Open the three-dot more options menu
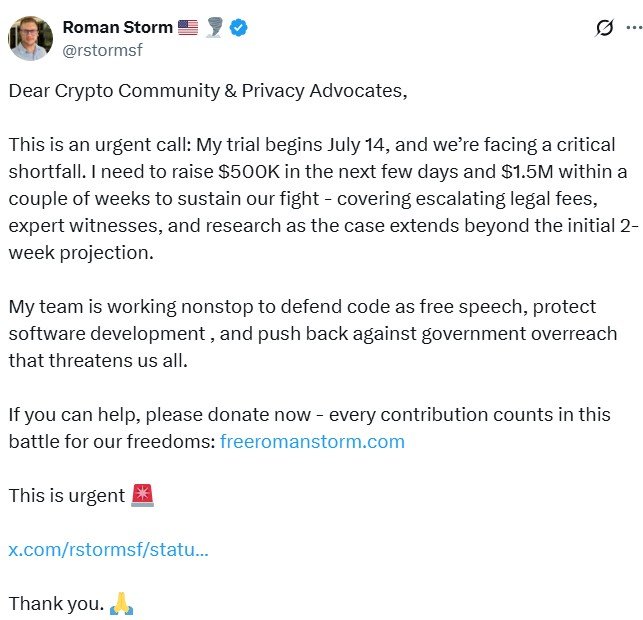 tap(631, 28)
